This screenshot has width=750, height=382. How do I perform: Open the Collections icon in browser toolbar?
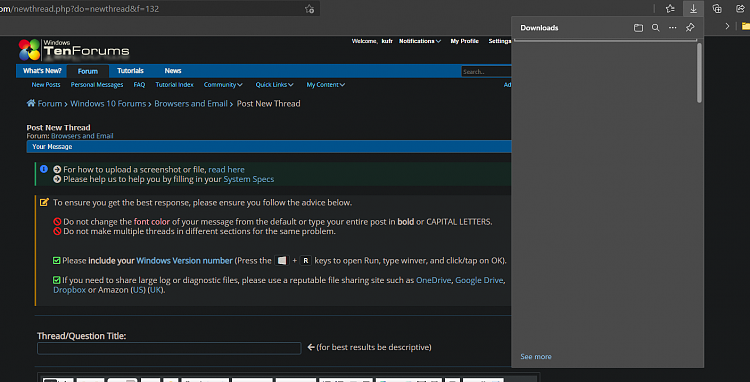click(717, 9)
